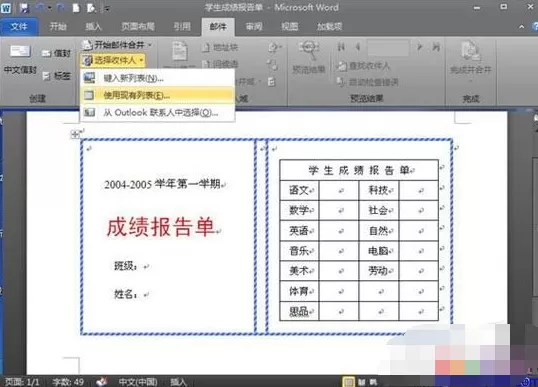The width and height of the screenshot is (538, 387).
Task: Click the 科技 table cell
Action: tap(379, 190)
